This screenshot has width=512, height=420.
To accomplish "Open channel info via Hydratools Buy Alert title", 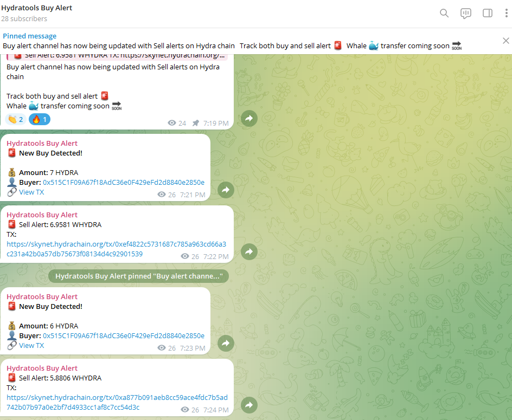I will (x=37, y=8).
